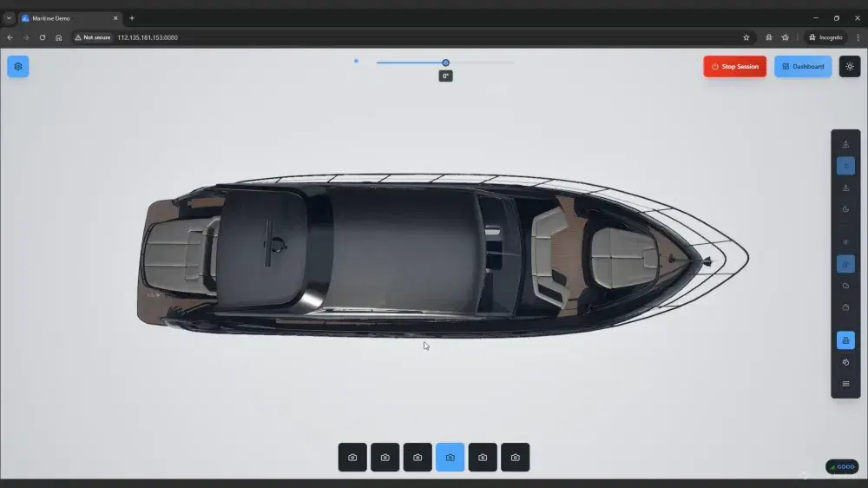Click the Stop Session button

click(x=734, y=67)
